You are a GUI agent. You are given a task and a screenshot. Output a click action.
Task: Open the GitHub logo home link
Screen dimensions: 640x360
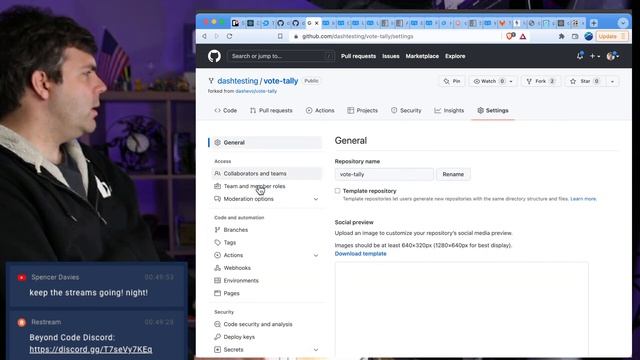click(x=214, y=56)
